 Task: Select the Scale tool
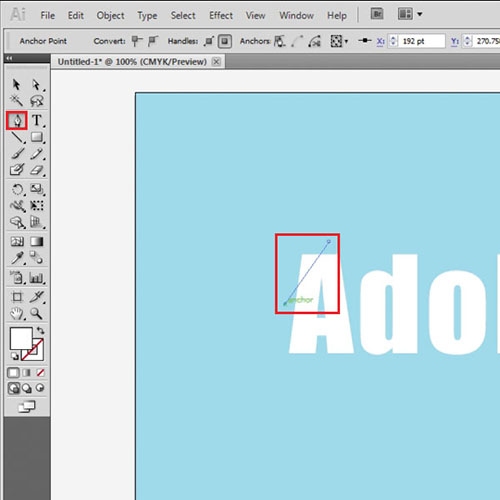(x=37, y=189)
